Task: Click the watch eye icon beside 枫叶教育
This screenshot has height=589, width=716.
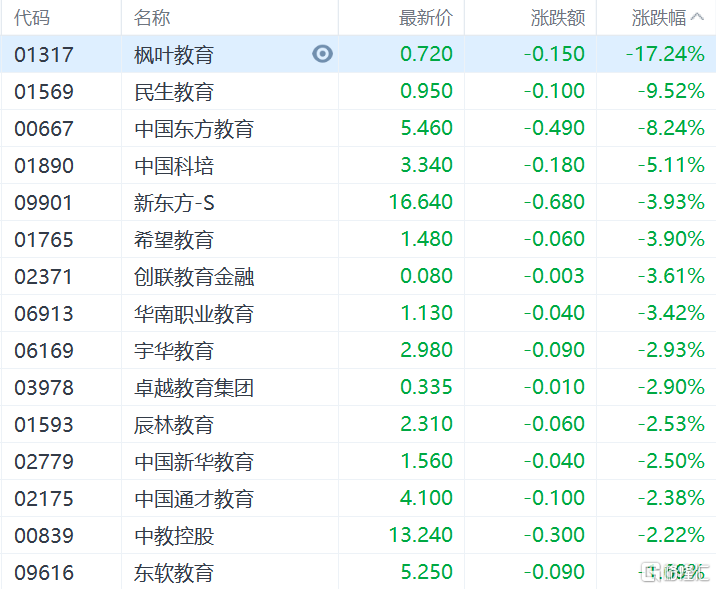Action: pyautogui.click(x=322, y=54)
